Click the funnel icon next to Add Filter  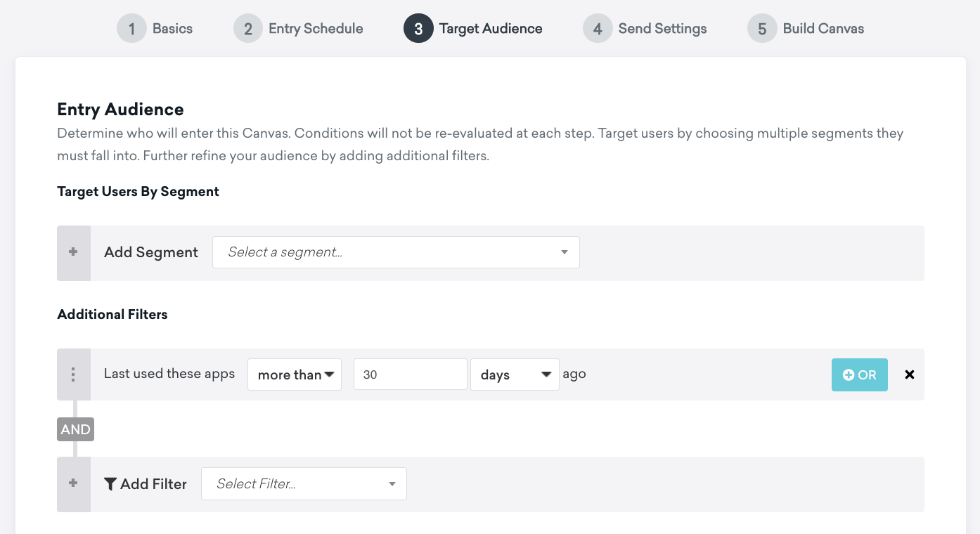tap(110, 483)
